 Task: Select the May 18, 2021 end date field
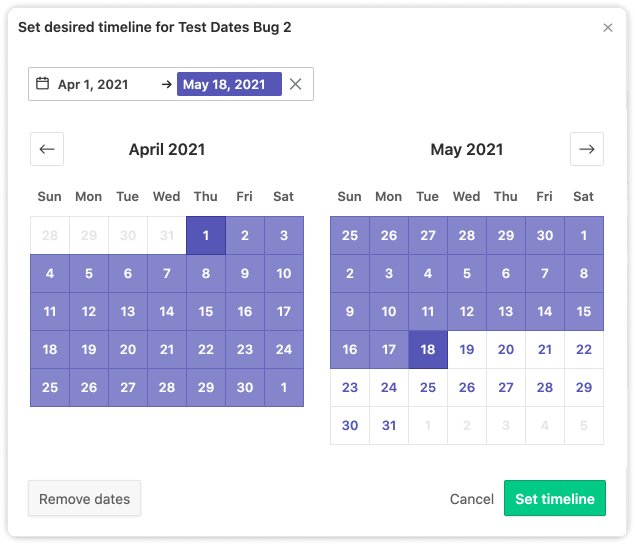229,84
